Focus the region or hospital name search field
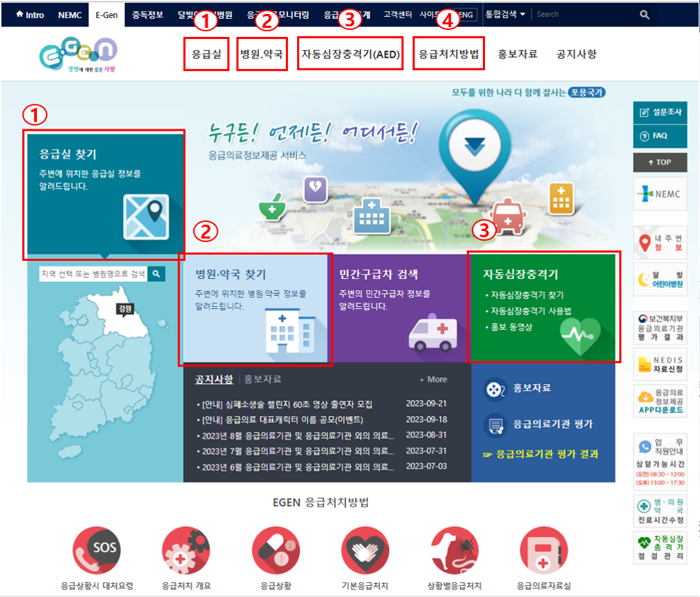The image size is (700, 597). click(93, 273)
